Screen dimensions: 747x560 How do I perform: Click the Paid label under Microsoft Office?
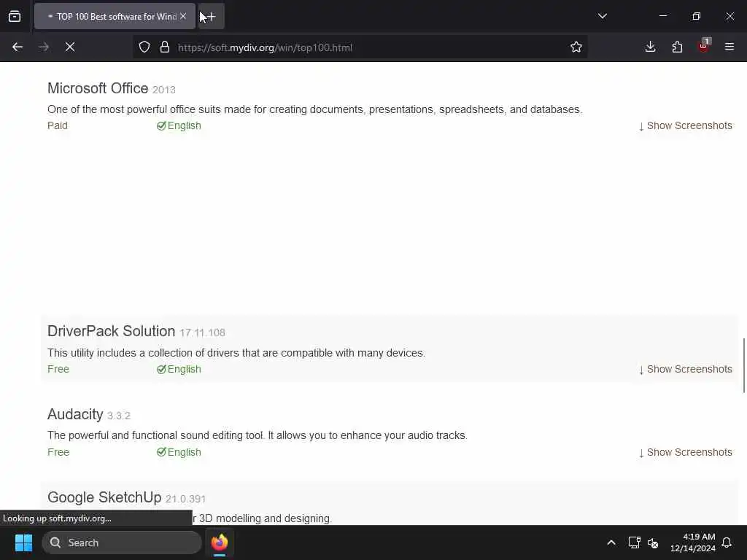(x=58, y=125)
